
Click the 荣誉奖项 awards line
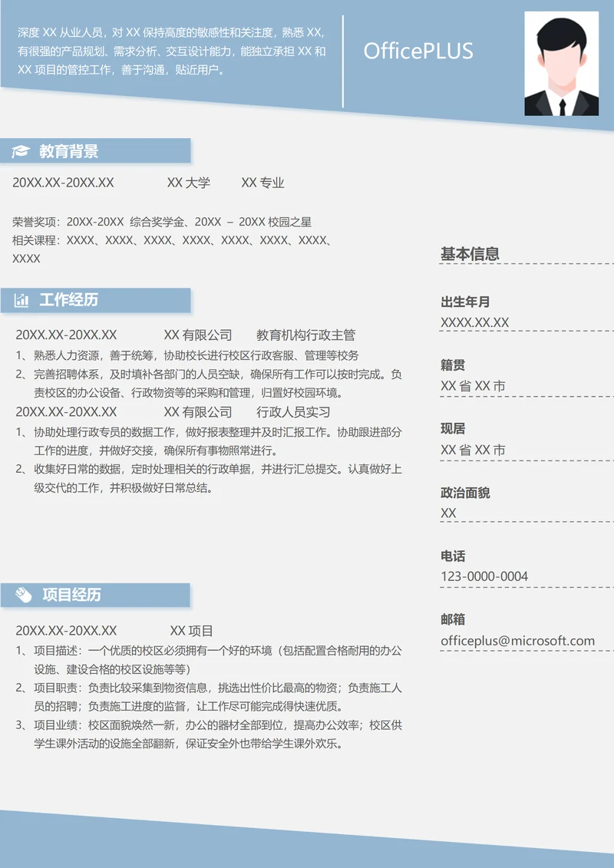162,223
